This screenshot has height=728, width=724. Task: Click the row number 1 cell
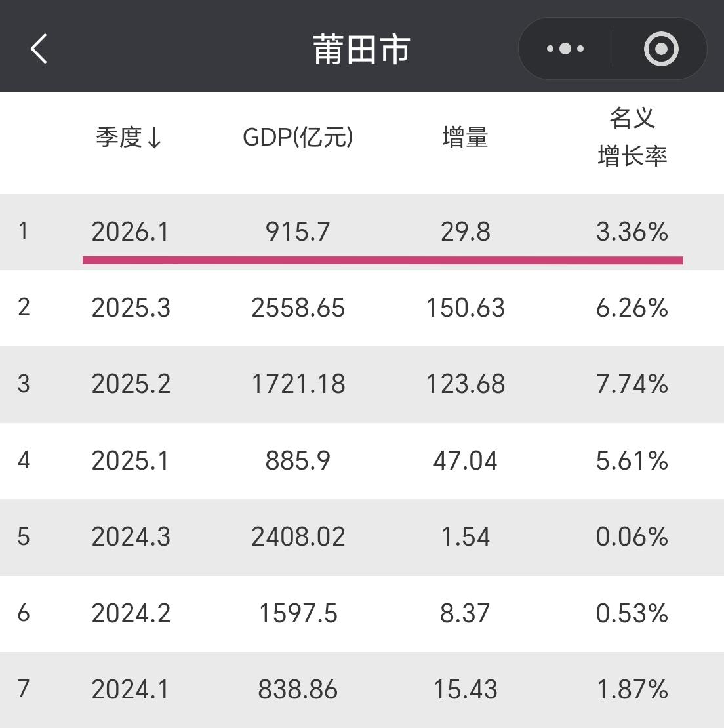point(24,232)
